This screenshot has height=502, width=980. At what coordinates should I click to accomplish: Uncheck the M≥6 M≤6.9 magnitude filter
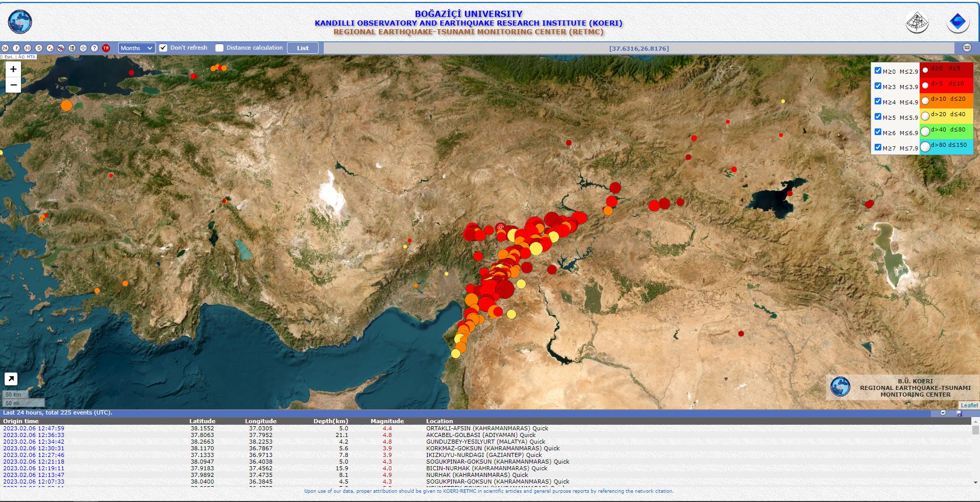[878, 132]
